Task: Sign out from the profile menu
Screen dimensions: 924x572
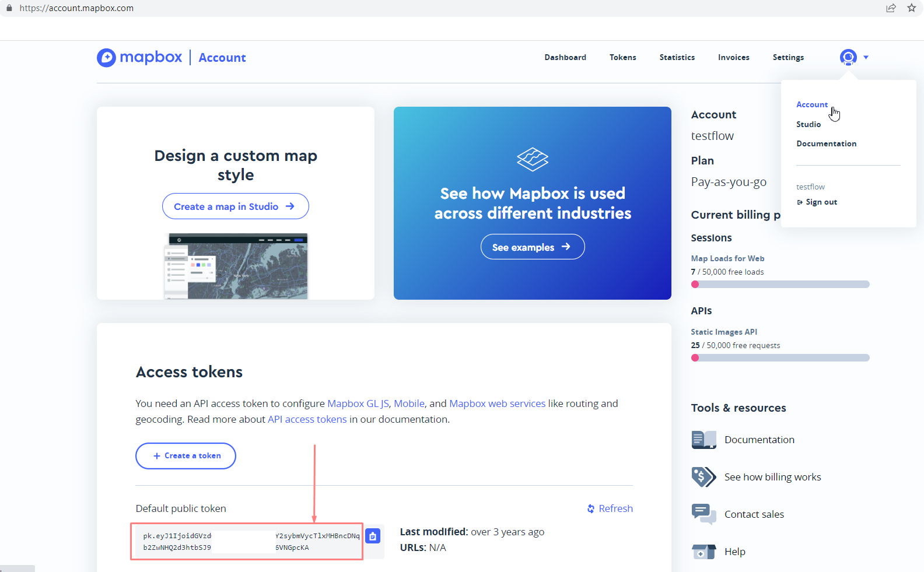Action: [x=817, y=202]
